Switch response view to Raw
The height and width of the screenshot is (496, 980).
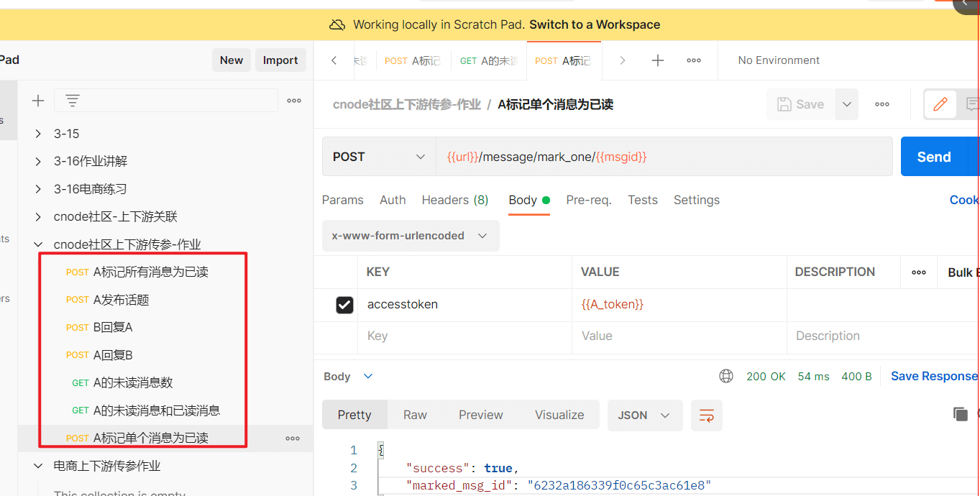click(x=415, y=415)
